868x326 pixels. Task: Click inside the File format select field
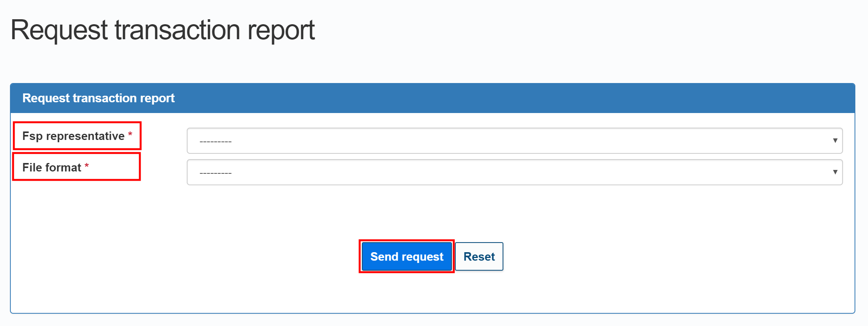(384, 172)
